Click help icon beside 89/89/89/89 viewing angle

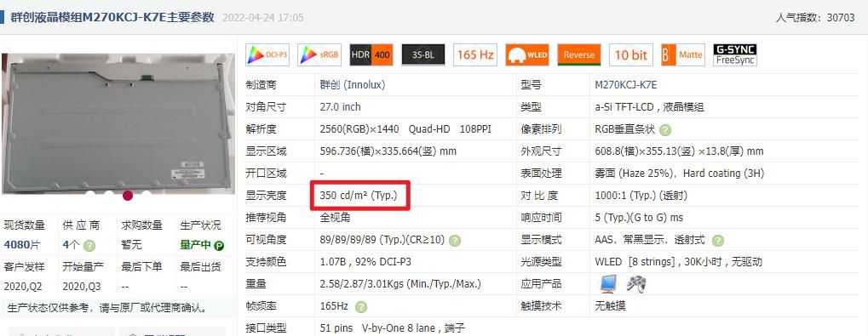(x=455, y=241)
